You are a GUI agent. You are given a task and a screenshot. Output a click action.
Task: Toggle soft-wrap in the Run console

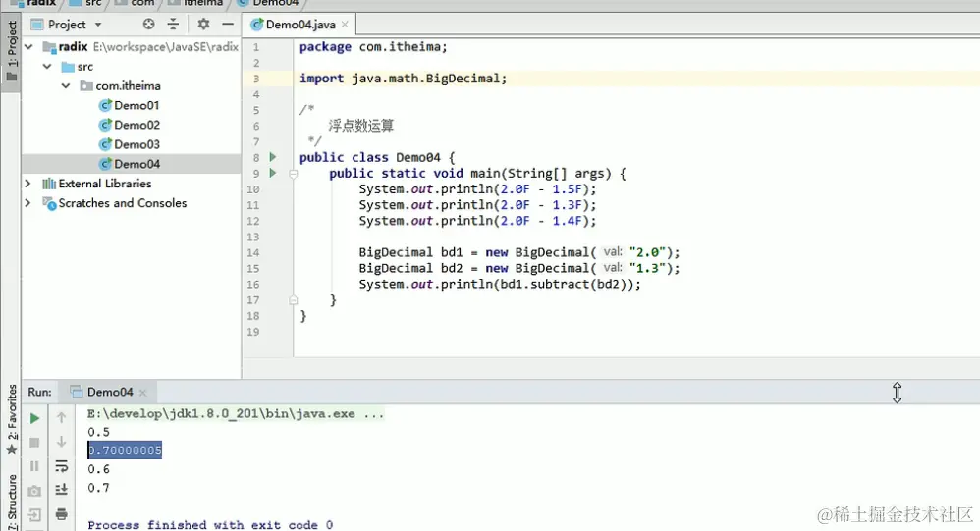(61, 466)
